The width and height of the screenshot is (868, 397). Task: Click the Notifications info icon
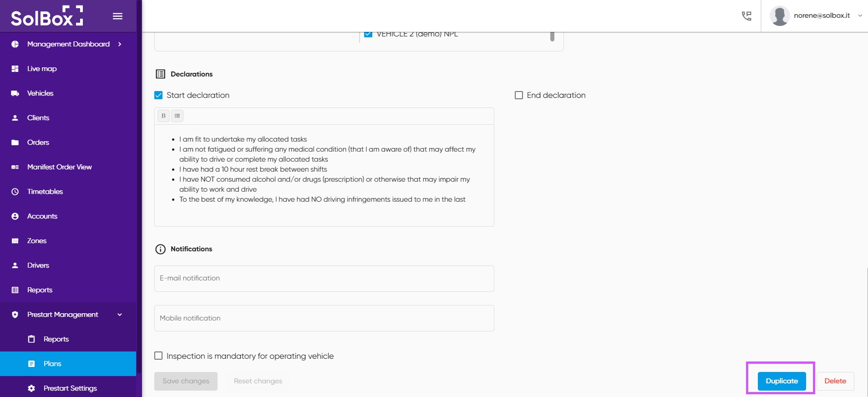(x=160, y=249)
